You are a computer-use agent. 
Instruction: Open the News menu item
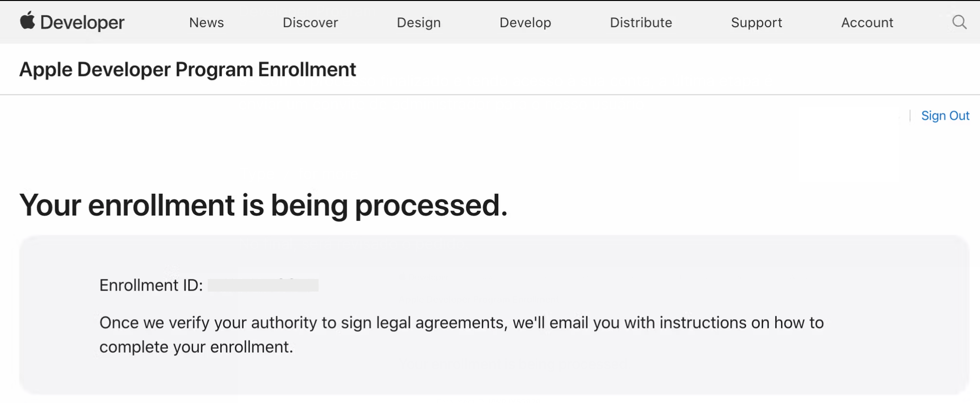206,22
